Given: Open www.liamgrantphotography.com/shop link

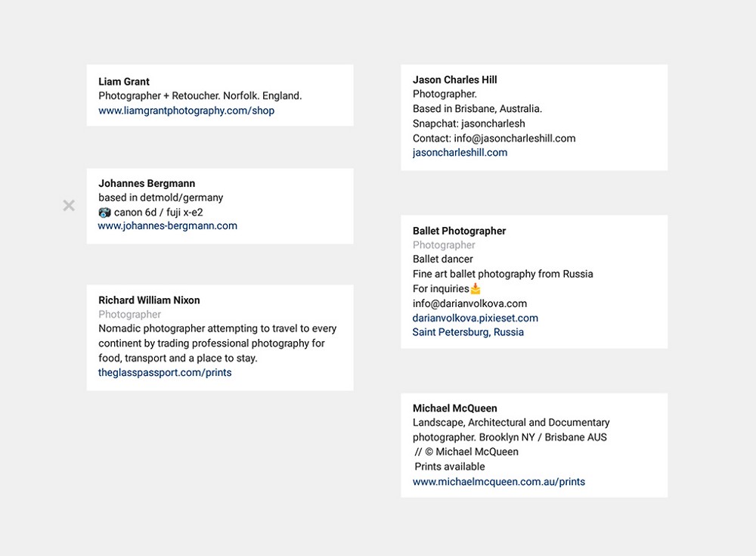Looking at the screenshot, I should (x=186, y=110).
